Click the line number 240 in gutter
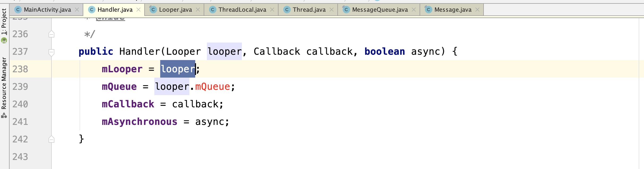The height and width of the screenshot is (169, 644). (x=20, y=104)
